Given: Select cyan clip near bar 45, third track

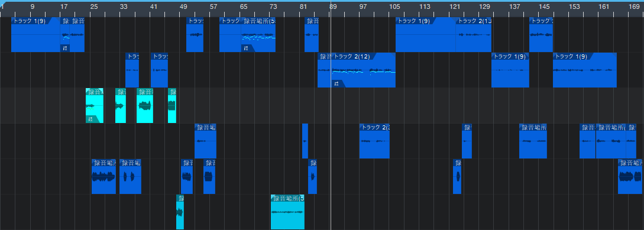Looking at the screenshot, I should point(172,106).
